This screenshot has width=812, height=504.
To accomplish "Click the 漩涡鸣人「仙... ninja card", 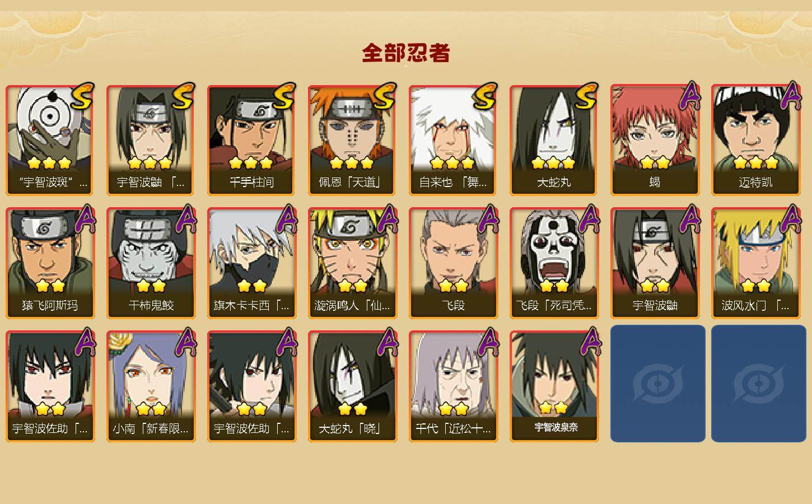I will [352, 263].
